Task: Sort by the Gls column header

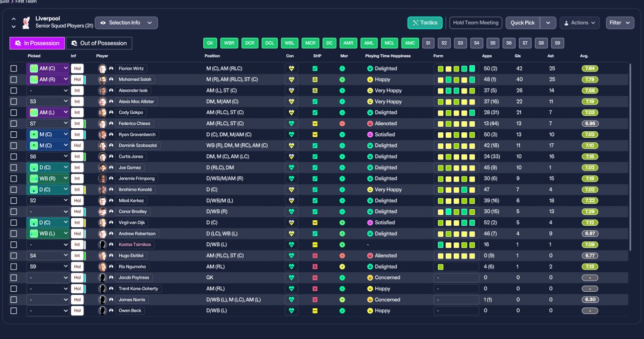Action: [518, 56]
